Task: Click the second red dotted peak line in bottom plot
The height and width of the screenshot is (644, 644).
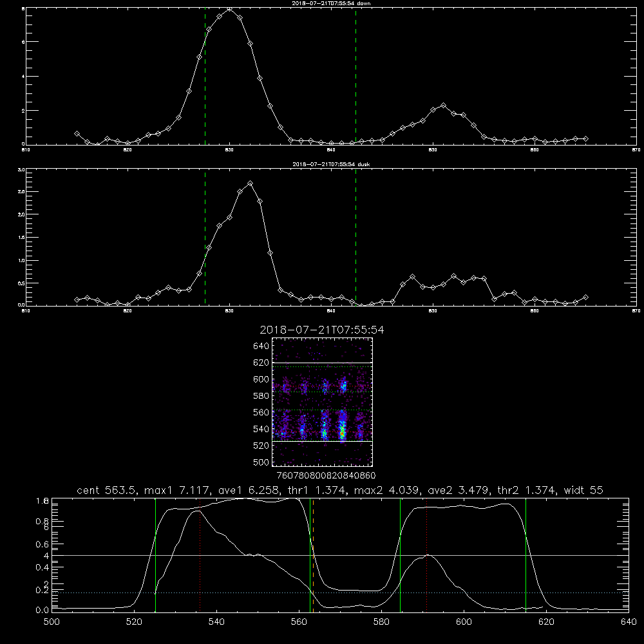Action: [427, 555]
